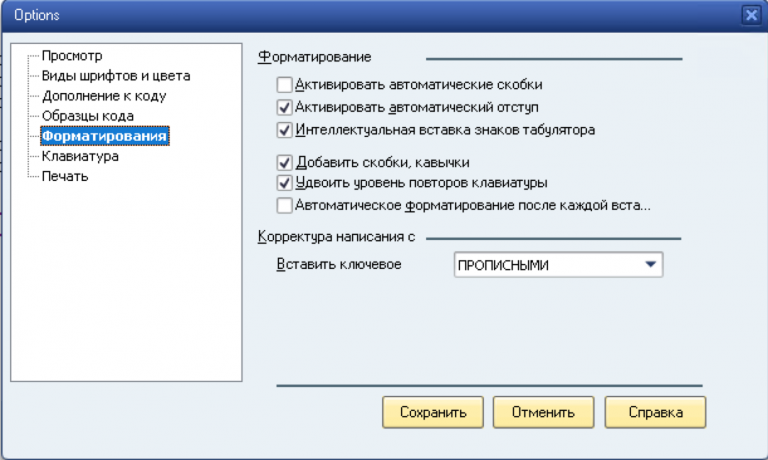Open the ПРОПИСНЫМИ dropdown arrow
This screenshot has height=460, width=768.
point(651,265)
